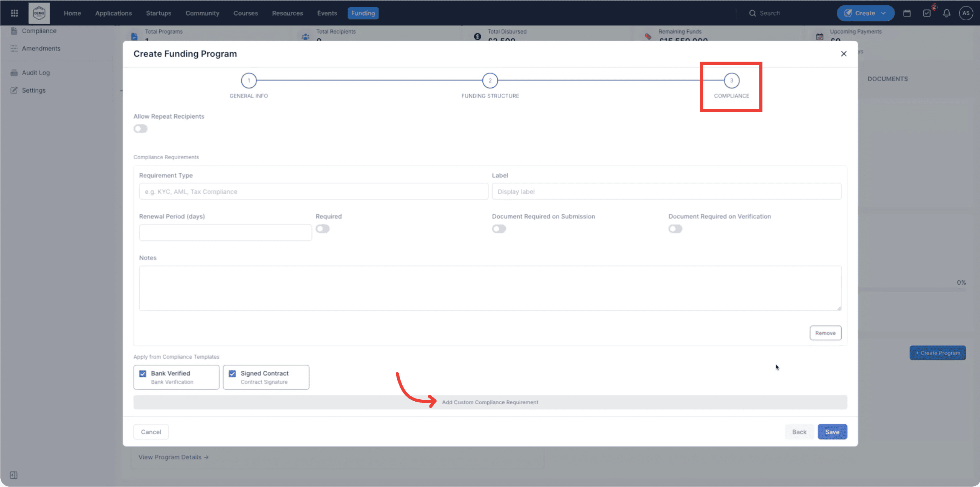Viewport: 980px width, 487px height.
Task: Enable Document Required on Submission
Action: coord(499,229)
